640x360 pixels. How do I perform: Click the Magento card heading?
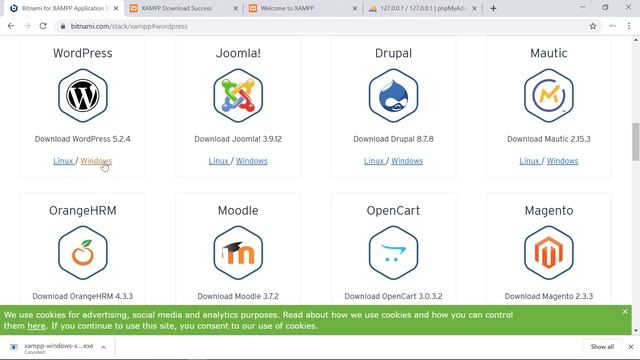coord(549,210)
